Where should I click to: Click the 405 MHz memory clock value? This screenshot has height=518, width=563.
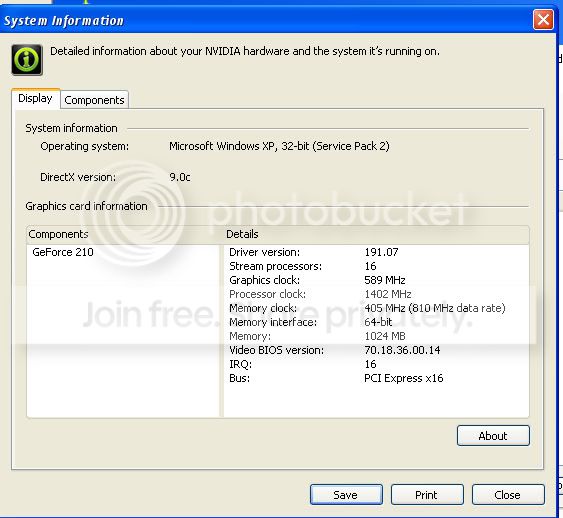click(x=435, y=308)
